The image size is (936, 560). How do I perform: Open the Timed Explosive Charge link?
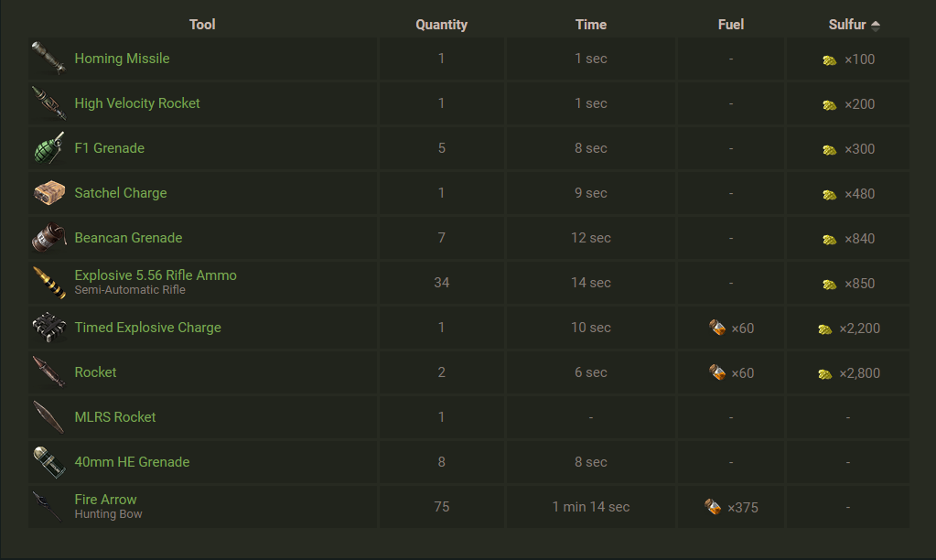pyautogui.click(x=147, y=328)
